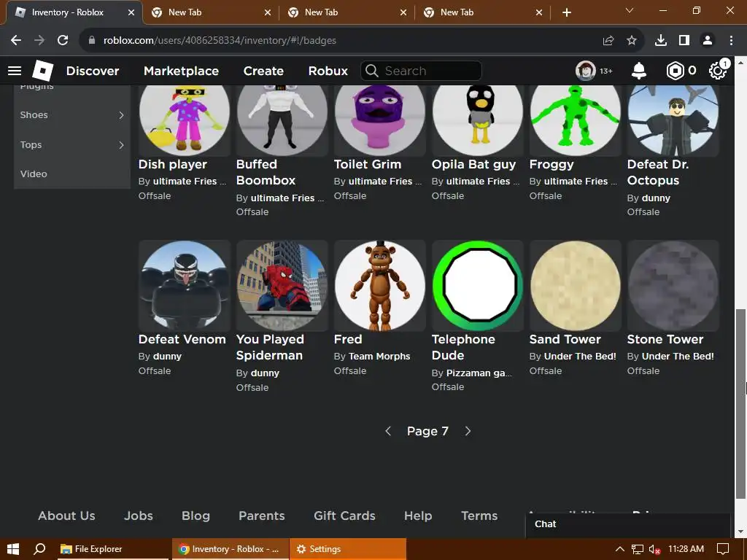
Task: Go to the previous badges page
Action: 388,431
